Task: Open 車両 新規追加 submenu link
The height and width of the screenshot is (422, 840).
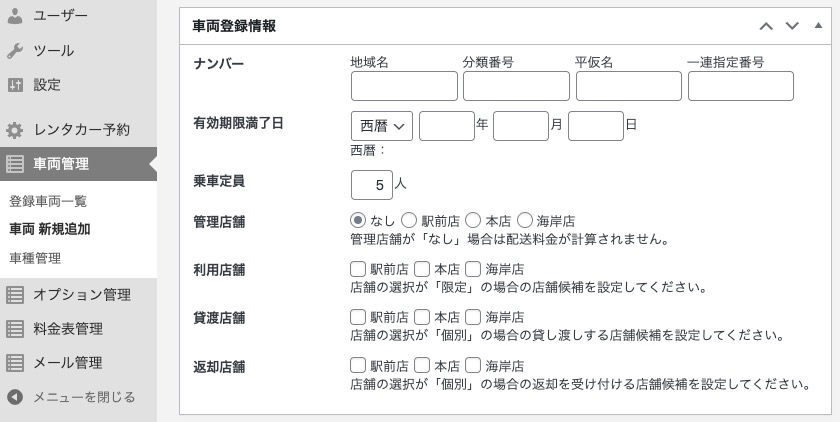Action: click(50, 229)
